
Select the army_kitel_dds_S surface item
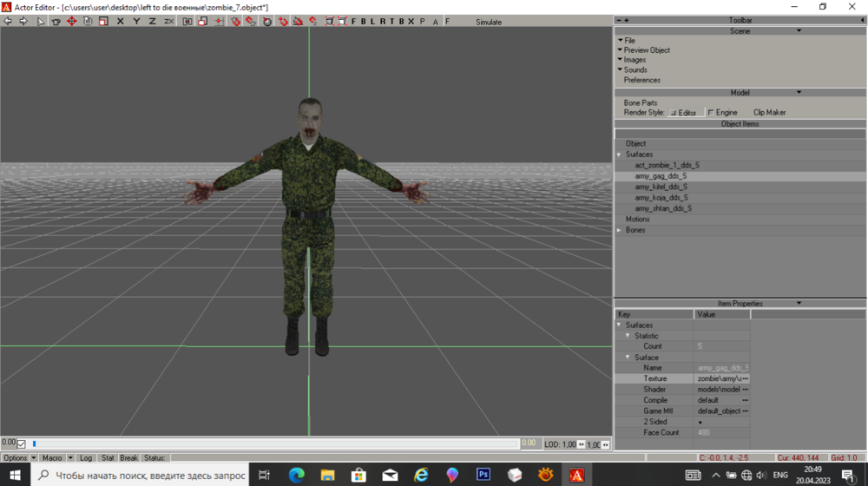click(x=661, y=187)
